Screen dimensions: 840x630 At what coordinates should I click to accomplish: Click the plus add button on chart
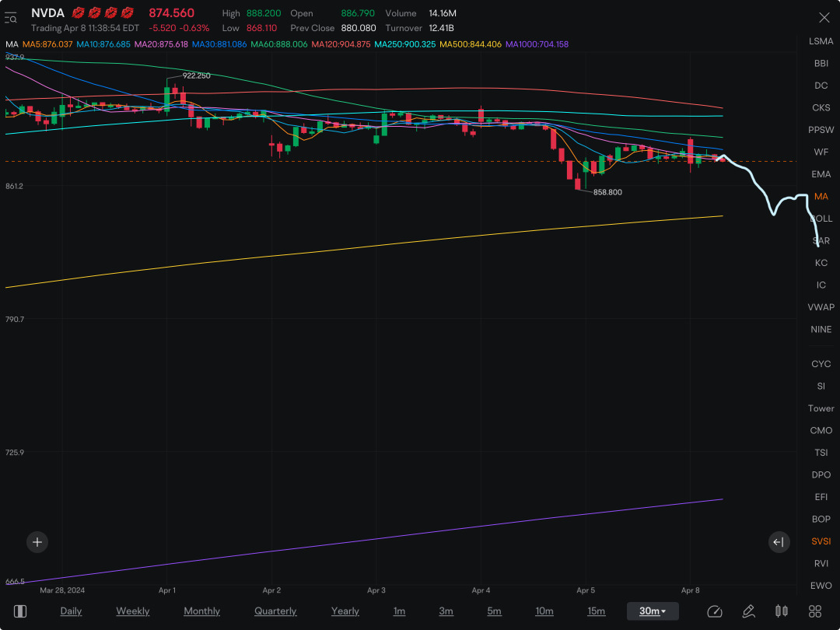click(37, 542)
